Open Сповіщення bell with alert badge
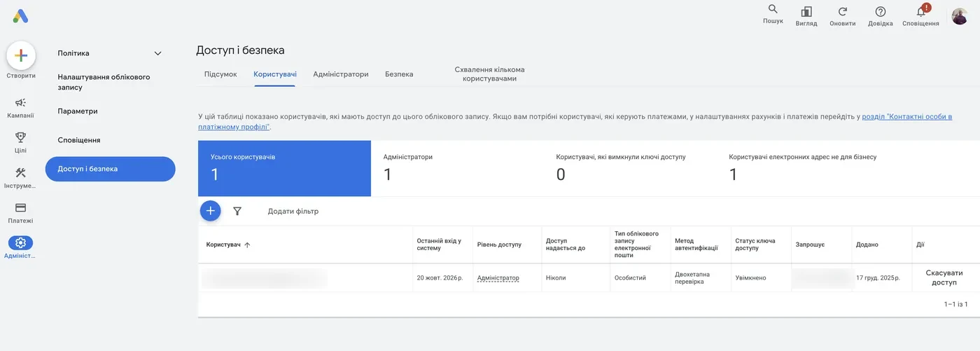This screenshot has height=351, width=980. coord(922,11)
